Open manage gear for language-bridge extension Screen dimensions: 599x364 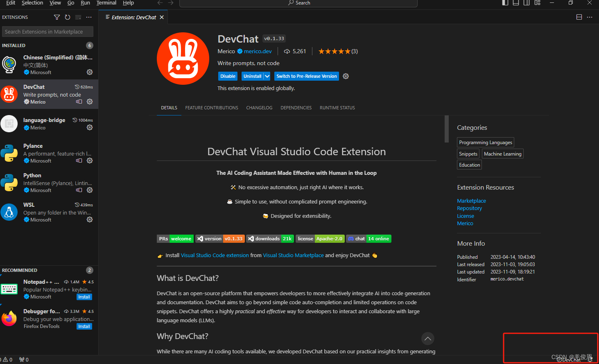click(x=90, y=127)
